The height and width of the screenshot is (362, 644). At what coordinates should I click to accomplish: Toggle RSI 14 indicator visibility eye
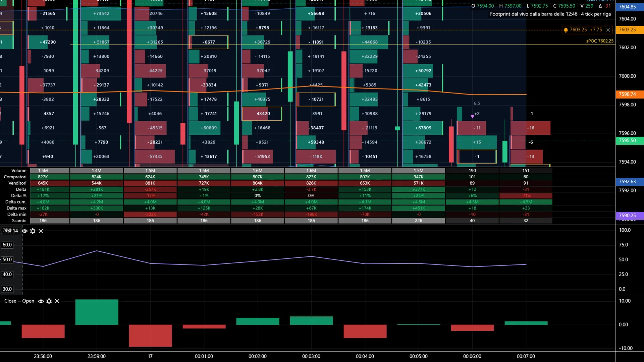pos(25,231)
